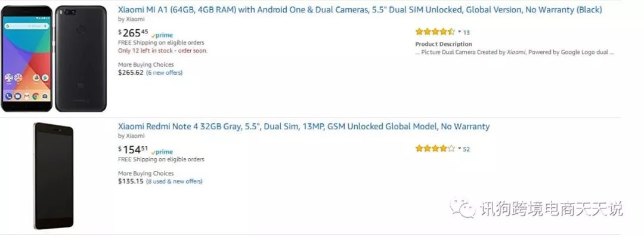This screenshot has width=644, height=237.
Task: Click the Prime badge next to $265.45
Action: (x=162, y=35)
